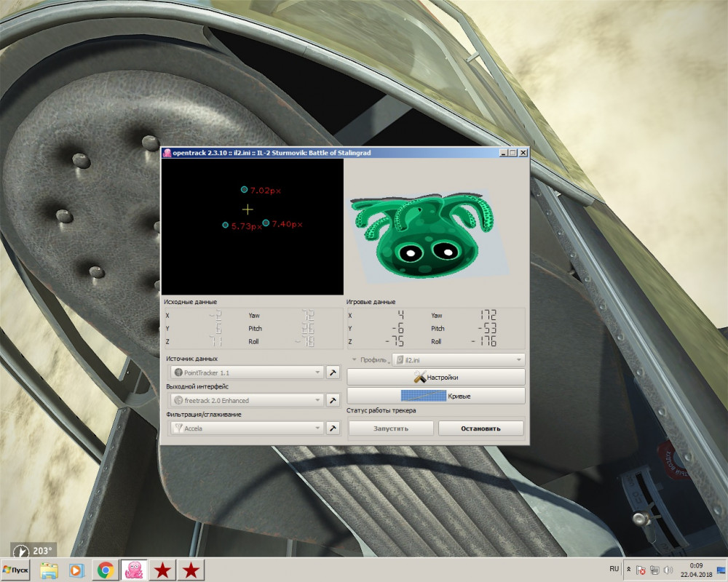Viewport: 728px width, 582px height.
Task: Open the Кривые curves mapping button
Action: click(435, 396)
